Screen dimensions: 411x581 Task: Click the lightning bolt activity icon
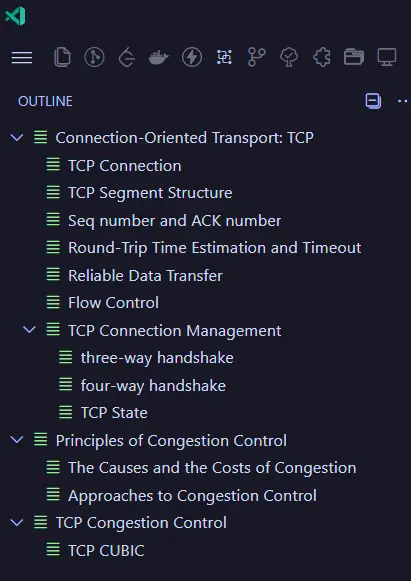click(x=192, y=57)
